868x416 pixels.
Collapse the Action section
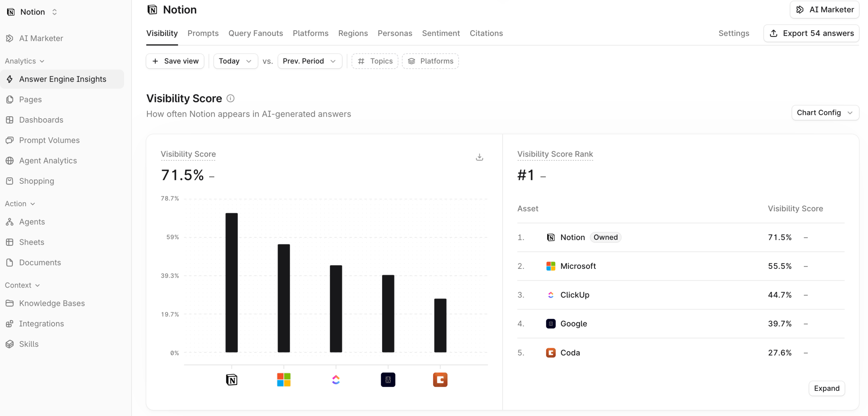20,203
